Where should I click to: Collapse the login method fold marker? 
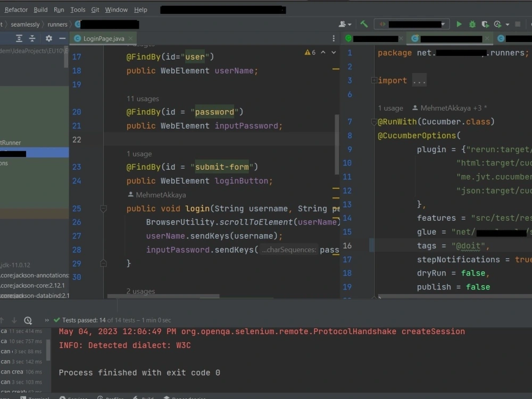pos(104,209)
